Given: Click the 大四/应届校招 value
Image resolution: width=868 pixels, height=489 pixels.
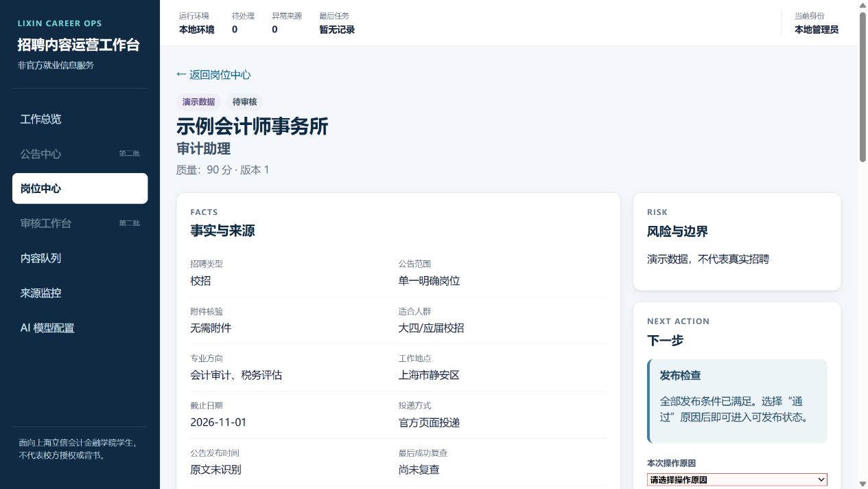Looking at the screenshot, I should [x=432, y=328].
